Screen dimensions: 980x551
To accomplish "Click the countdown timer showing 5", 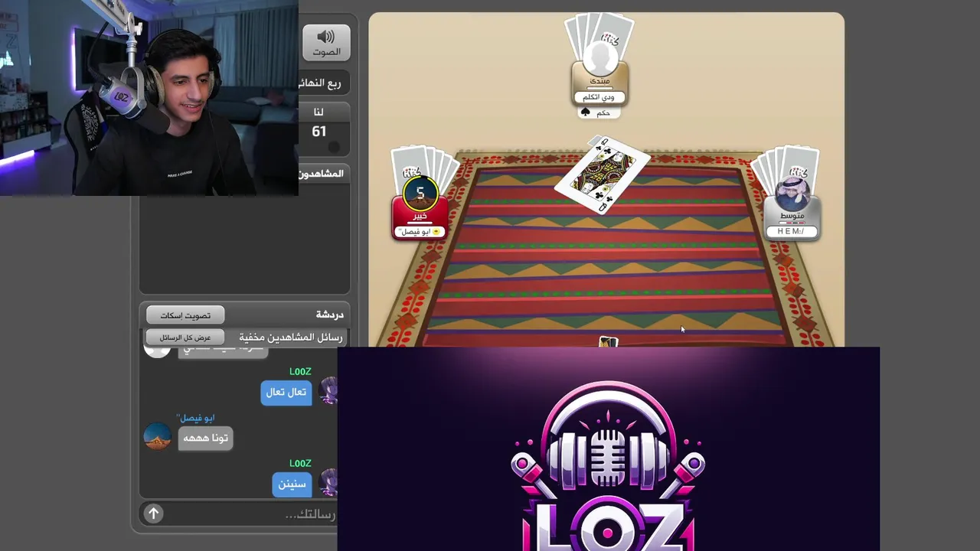I will point(420,193).
